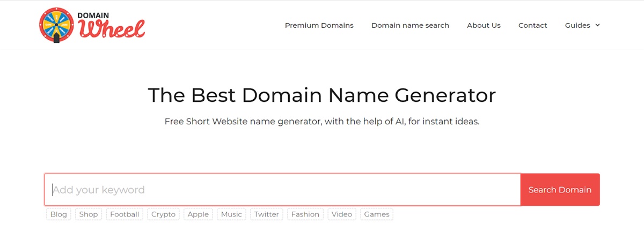Open the About Us page
This screenshot has height=239, width=644.
tap(484, 25)
